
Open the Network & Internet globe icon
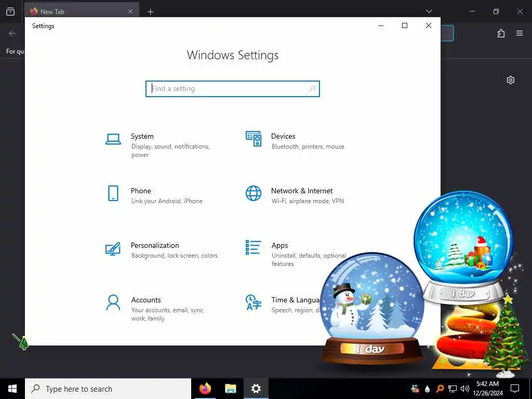click(x=254, y=193)
